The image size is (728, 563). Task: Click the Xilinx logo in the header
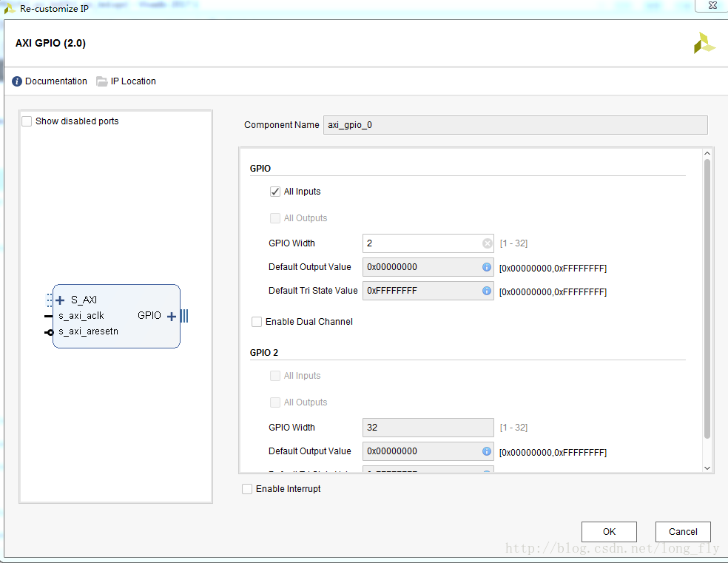coord(704,43)
